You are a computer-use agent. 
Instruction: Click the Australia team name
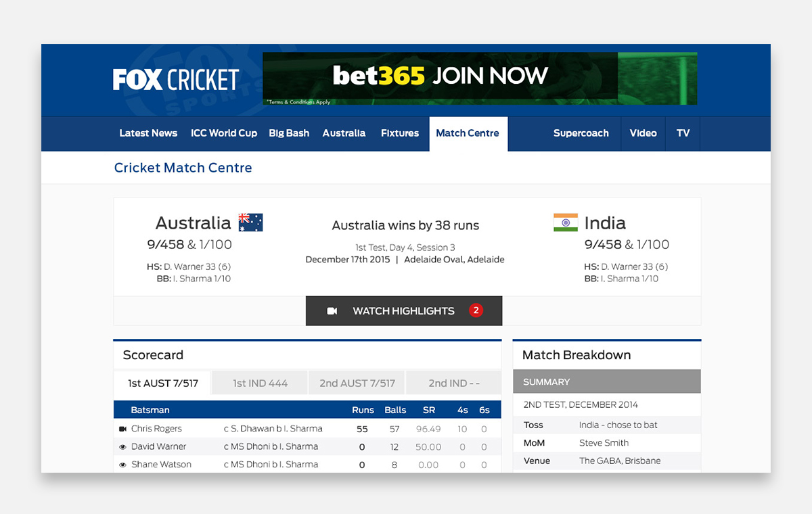(x=194, y=223)
